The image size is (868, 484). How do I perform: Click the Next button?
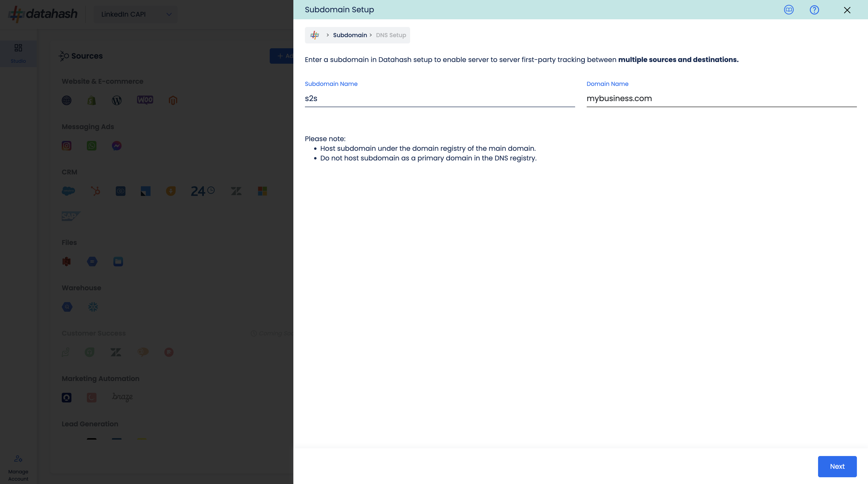[837, 466]
